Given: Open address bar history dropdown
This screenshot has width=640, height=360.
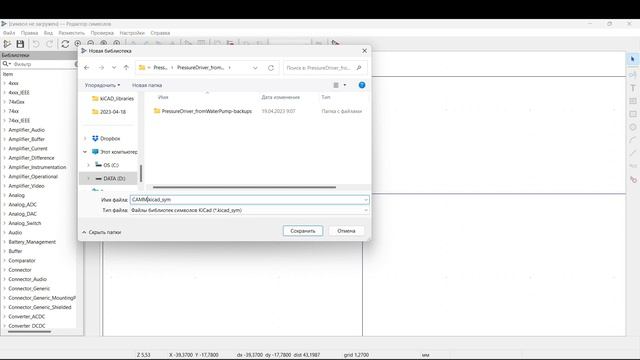Looking at the screenshot, I should 255,68.
